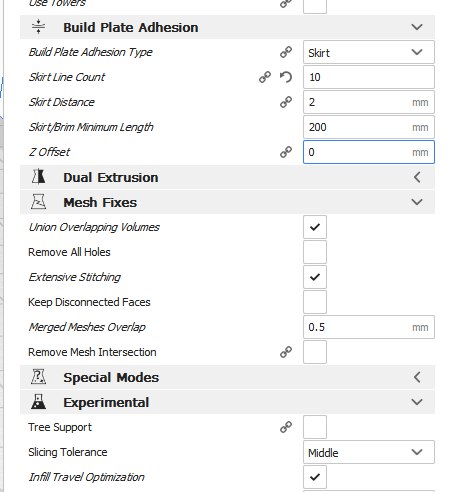Click link icon beside Build Plate Adhesion Type
This screenshot has width=458, height=492.
click(x=286, y=52)
